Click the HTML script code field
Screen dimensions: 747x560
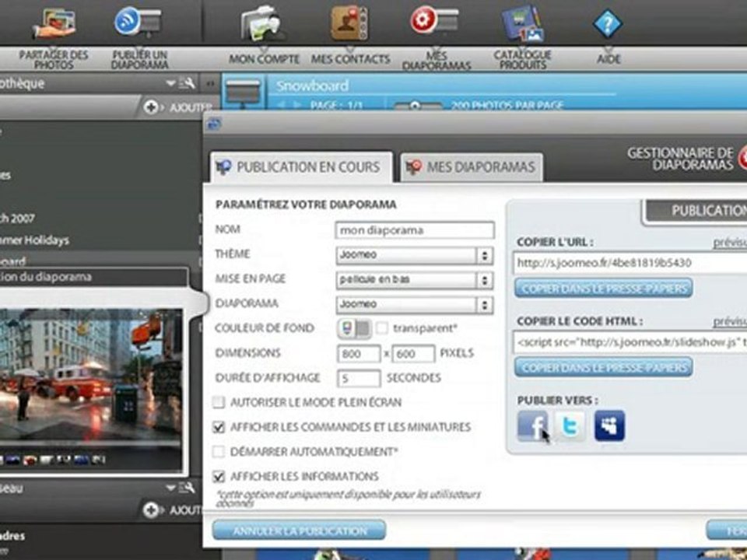tap(630, 342)
